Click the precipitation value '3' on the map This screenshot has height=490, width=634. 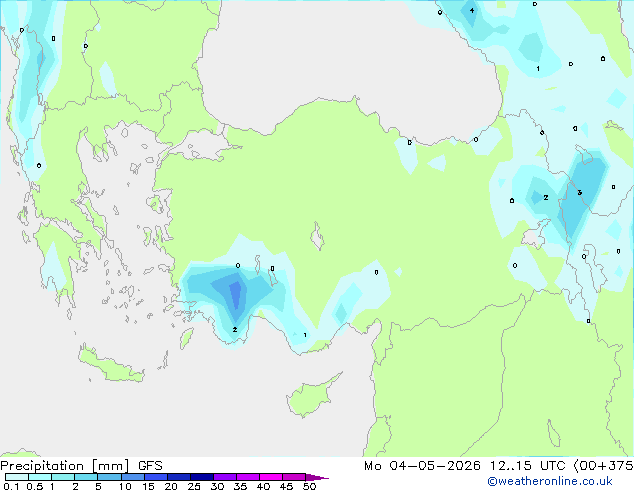pos(579,192)
